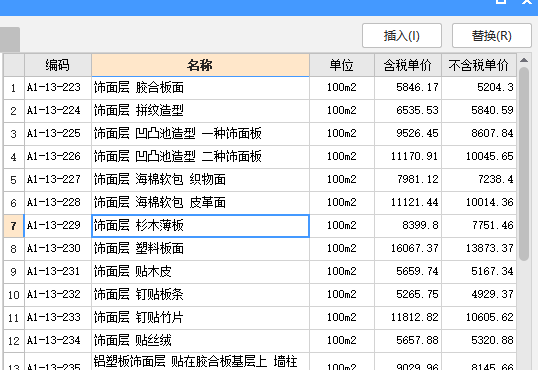This screenshot has height=370, width=538.
Task: Click tax-inclusive price 8399.8
Action: coord(408,226)
